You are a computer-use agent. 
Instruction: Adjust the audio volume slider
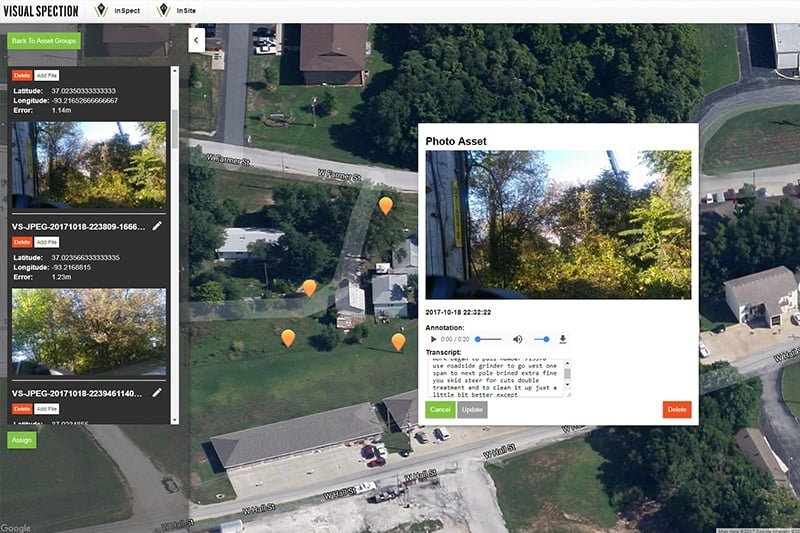tap(541, 339)
